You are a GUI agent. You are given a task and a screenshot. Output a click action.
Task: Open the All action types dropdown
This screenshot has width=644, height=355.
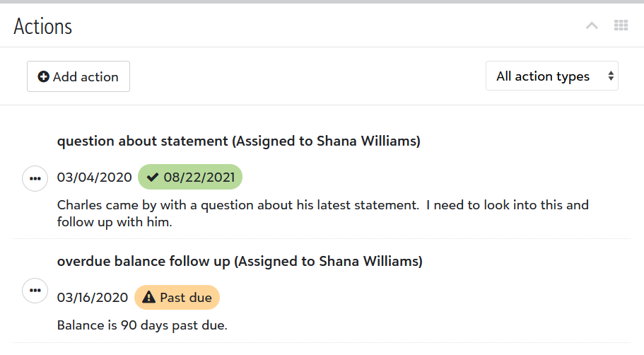[x=543, y=76]
